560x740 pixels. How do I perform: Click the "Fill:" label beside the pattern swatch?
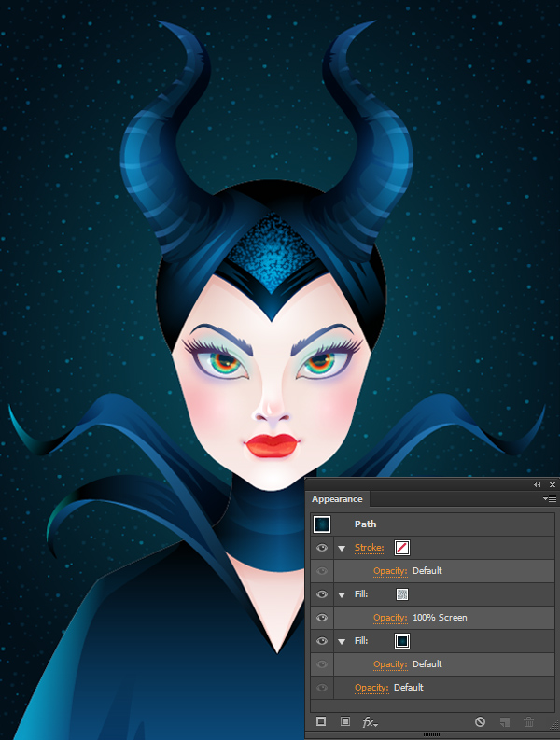(361, 594)
